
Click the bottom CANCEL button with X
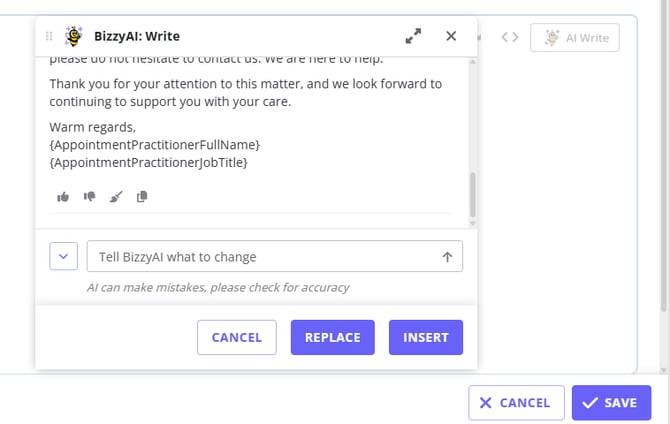coord(516,403)
